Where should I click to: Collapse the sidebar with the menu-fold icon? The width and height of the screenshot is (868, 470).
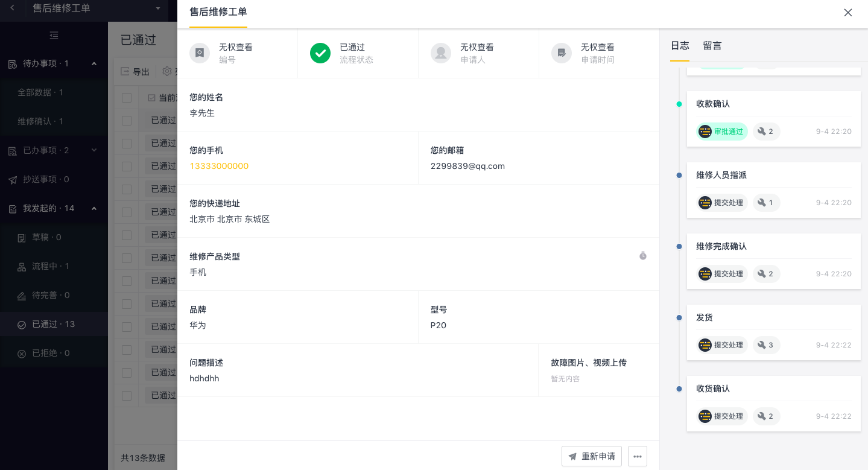(x=54, y=36)
